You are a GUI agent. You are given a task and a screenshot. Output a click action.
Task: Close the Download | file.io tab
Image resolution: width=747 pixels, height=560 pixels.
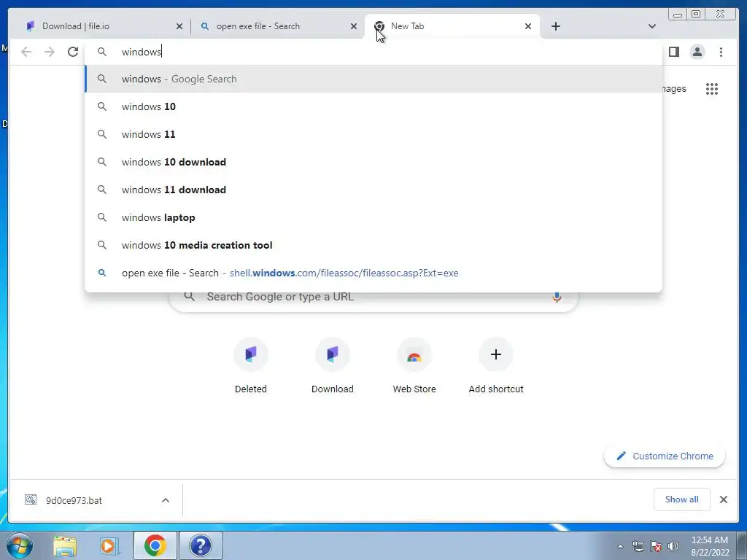[x=179, y=26]
